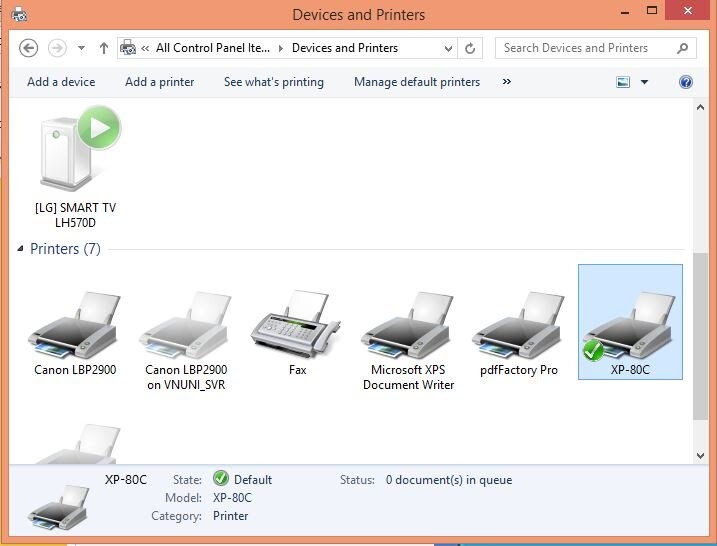Open the arrow after All Control Panel Items

(281, 48)
